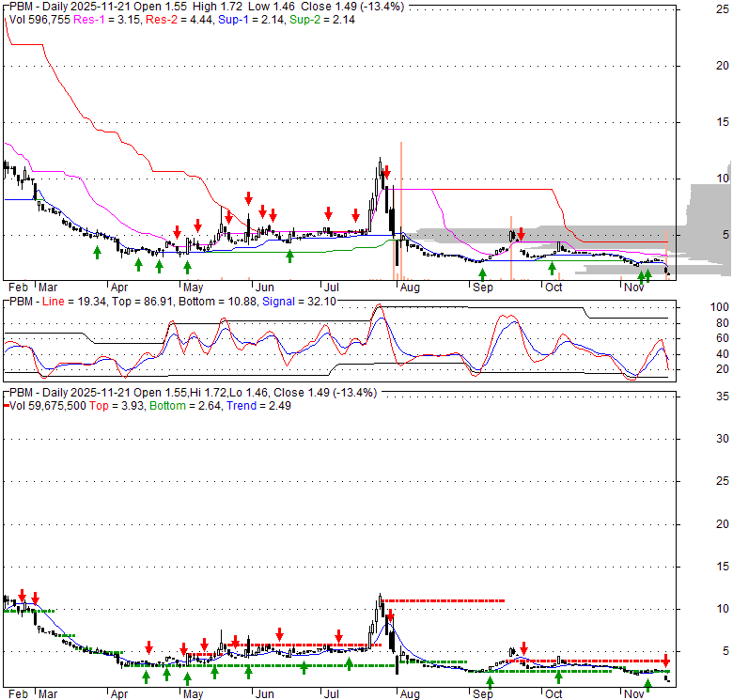Click the 35 price label on bottom chart axis
This screenshot has width=733, height=700.
[x=723, y=397]
